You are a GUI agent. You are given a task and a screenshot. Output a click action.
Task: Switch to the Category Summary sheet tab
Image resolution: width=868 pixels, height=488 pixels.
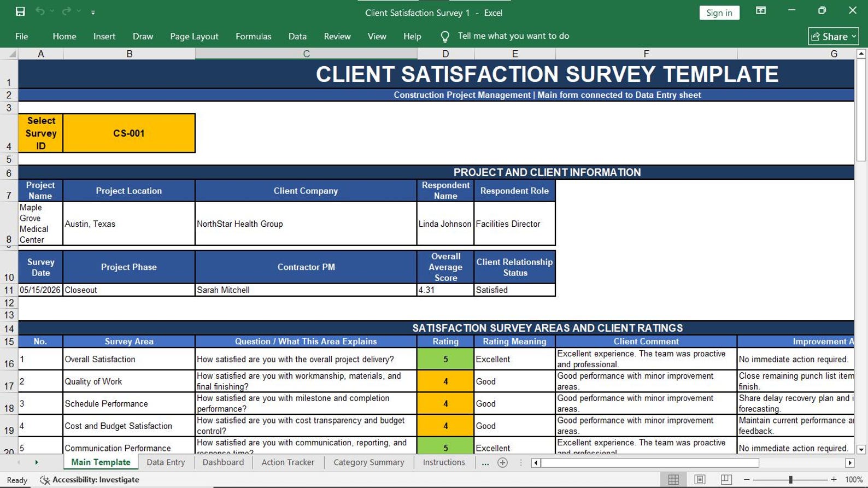point(369,462)
